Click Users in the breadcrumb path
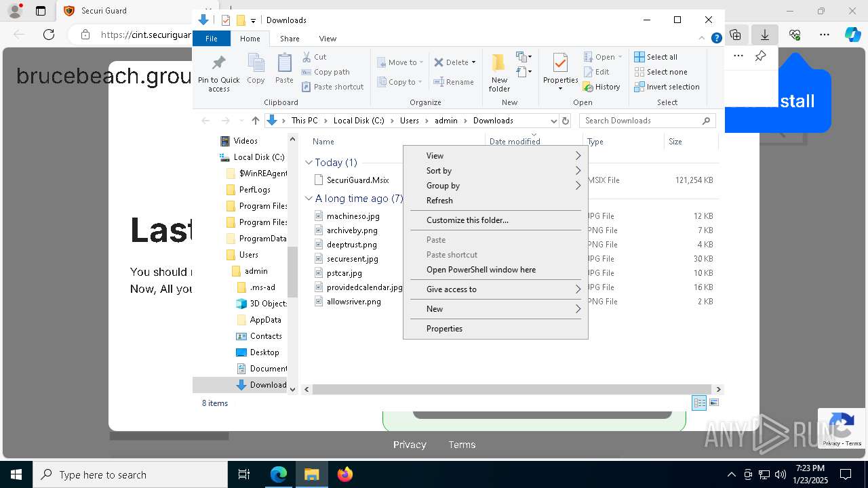 click(x=409, y=121)
